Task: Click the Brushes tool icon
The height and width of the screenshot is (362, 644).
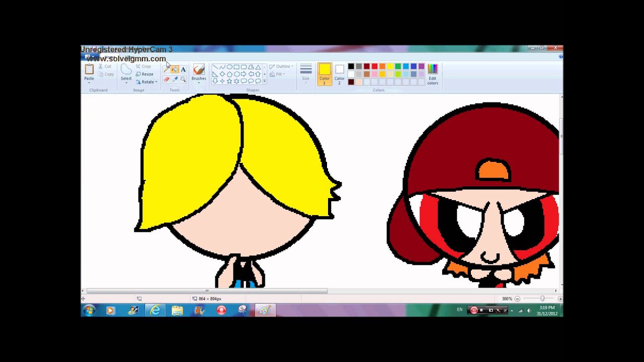Action: coord(199,69)
